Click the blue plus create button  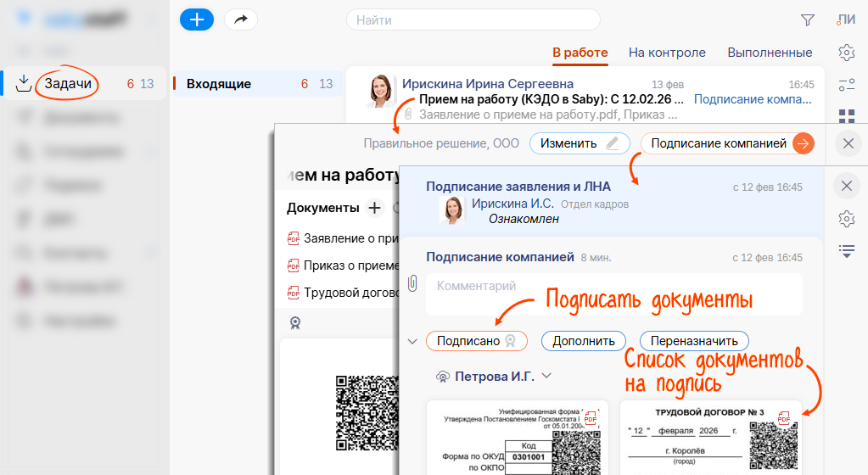pos(197,20)
